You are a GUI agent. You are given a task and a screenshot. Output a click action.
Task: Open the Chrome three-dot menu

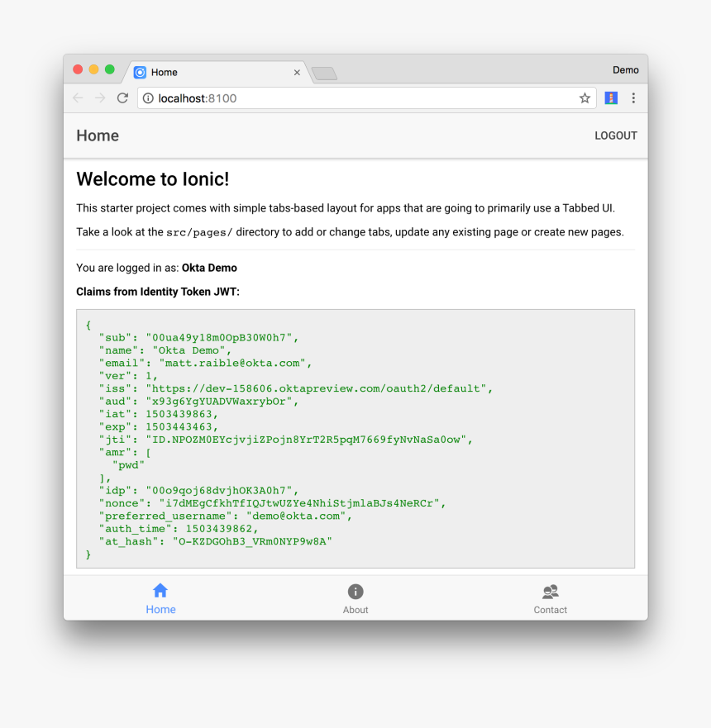click(x=633, y=98)
